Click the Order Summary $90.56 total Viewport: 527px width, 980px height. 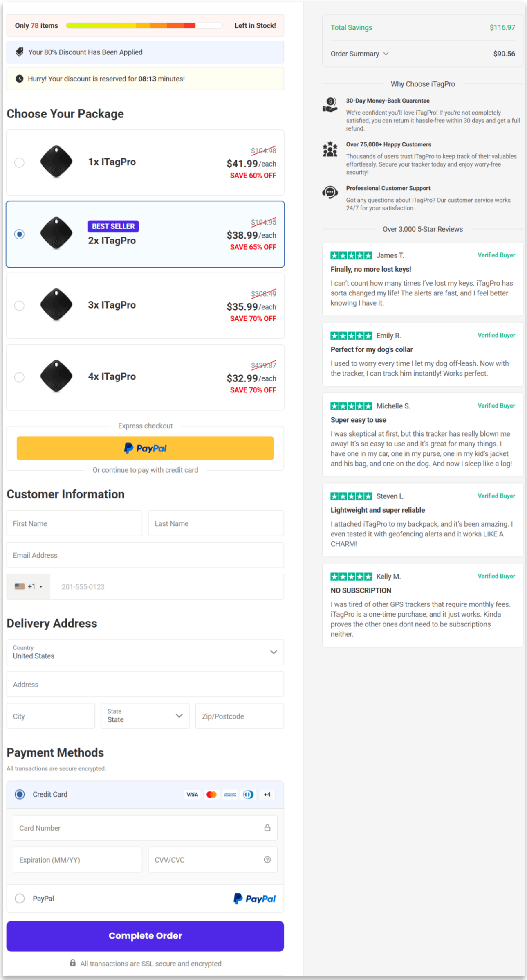click(504, 54)
